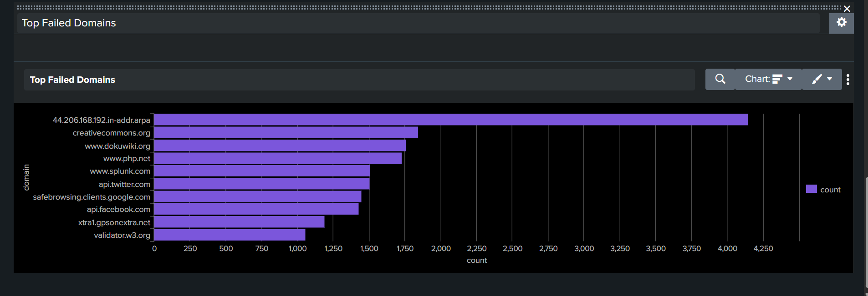
Task: Select the validator.w3.org bar
Action: tap(230, 235)
